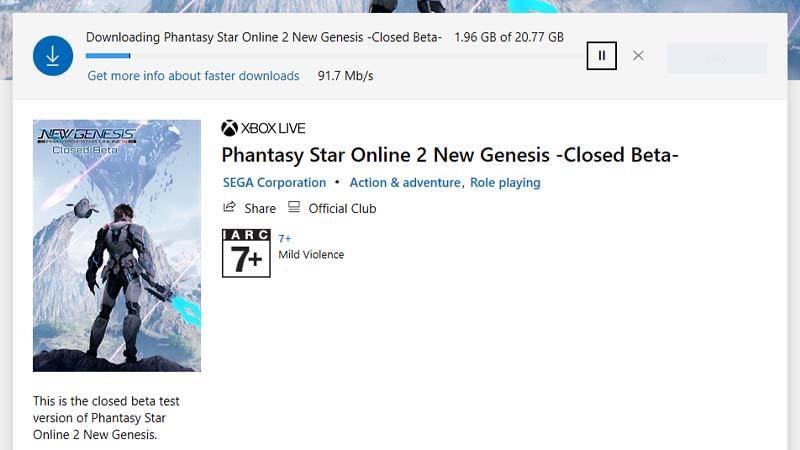Click the greyed-out button at top right
This screenshot has height=450, width=800.
pyautogui.click(x=716, y=58)
